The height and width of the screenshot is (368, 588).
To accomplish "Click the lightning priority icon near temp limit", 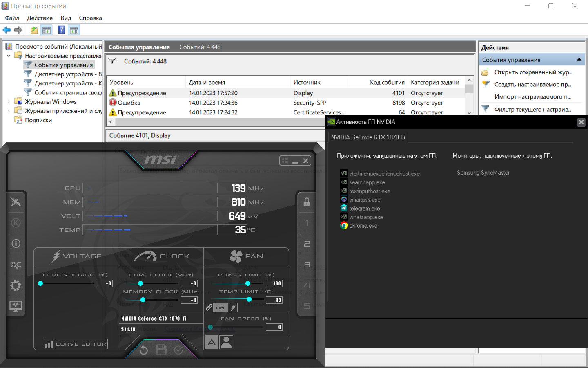I will [x=233, y=307].
